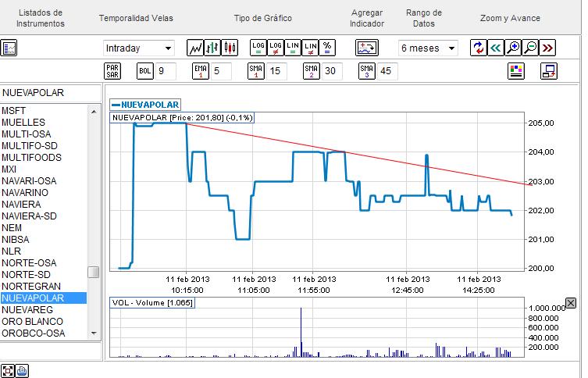Select NAVIERA-SD in instrument list

(x=44, y=216)
